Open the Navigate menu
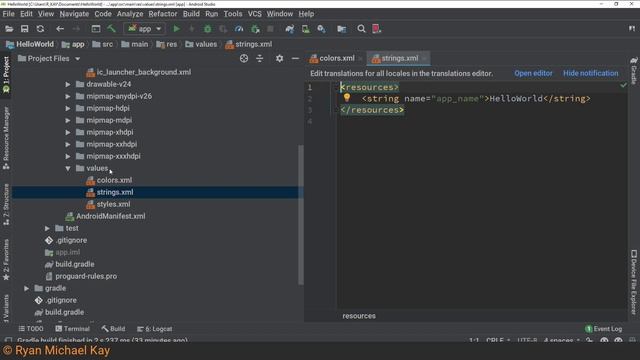Image resolution: width=640 pixels, height=360 pixels. coord(74,14)
